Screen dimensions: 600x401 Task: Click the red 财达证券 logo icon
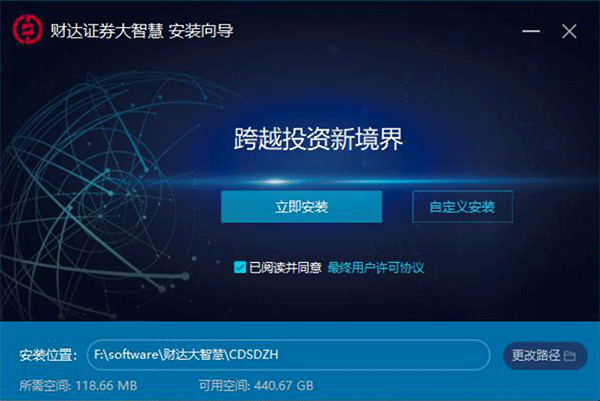click(27, 30)
